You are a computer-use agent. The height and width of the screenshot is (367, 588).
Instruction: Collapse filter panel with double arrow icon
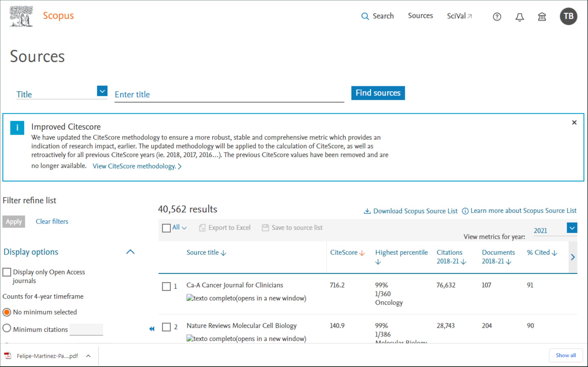pos(152,329)
